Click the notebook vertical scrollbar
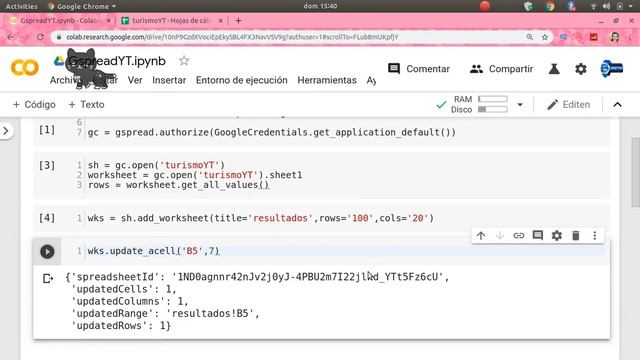Screen dimensions: 640x360 [x=635, y=173]
